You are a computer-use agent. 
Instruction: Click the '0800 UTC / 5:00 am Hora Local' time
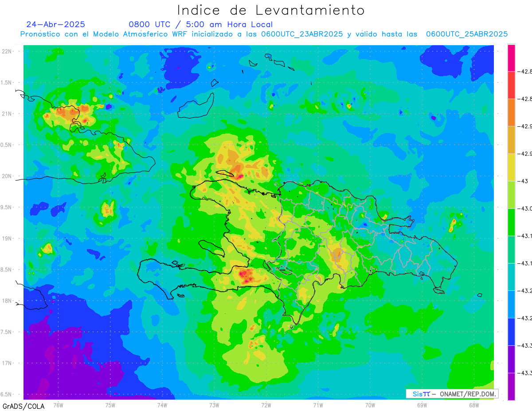(200, 24)
